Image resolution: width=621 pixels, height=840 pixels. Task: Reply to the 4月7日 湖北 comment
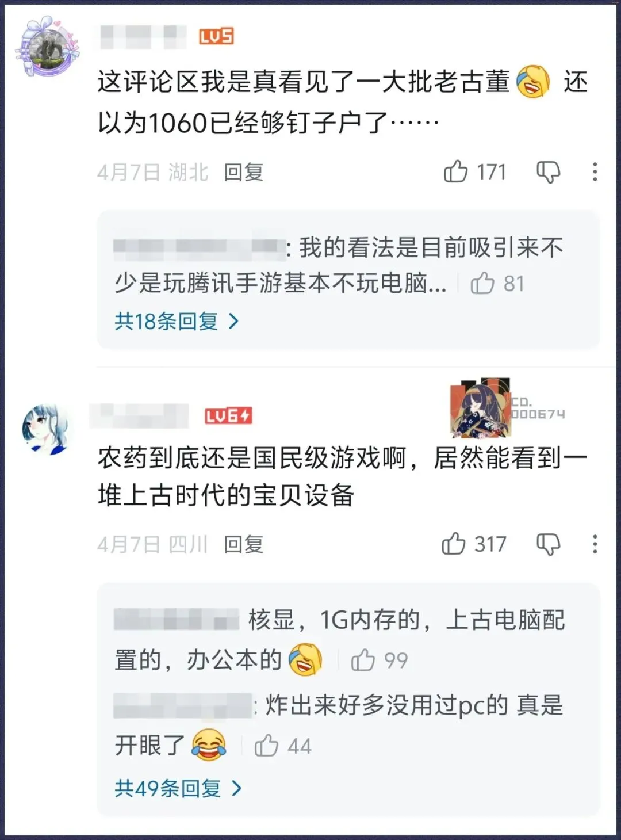click(x=243, y=172)
